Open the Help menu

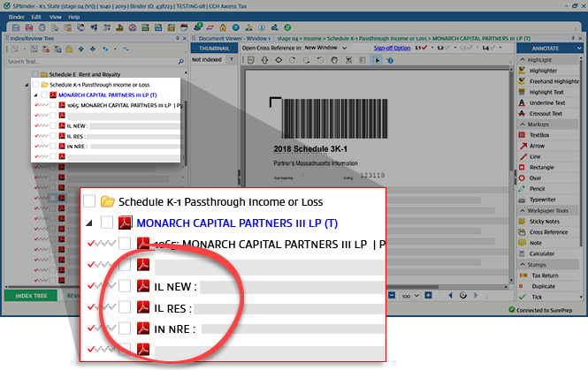(74, 17)
